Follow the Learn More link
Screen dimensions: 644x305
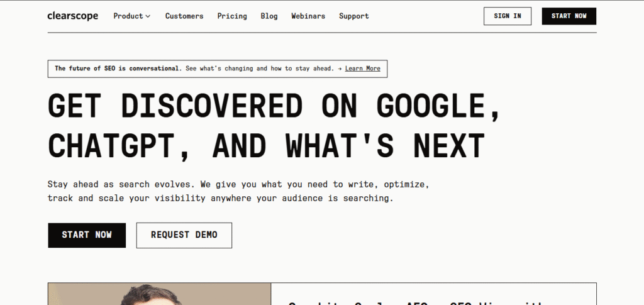click(x=362, y=69)
